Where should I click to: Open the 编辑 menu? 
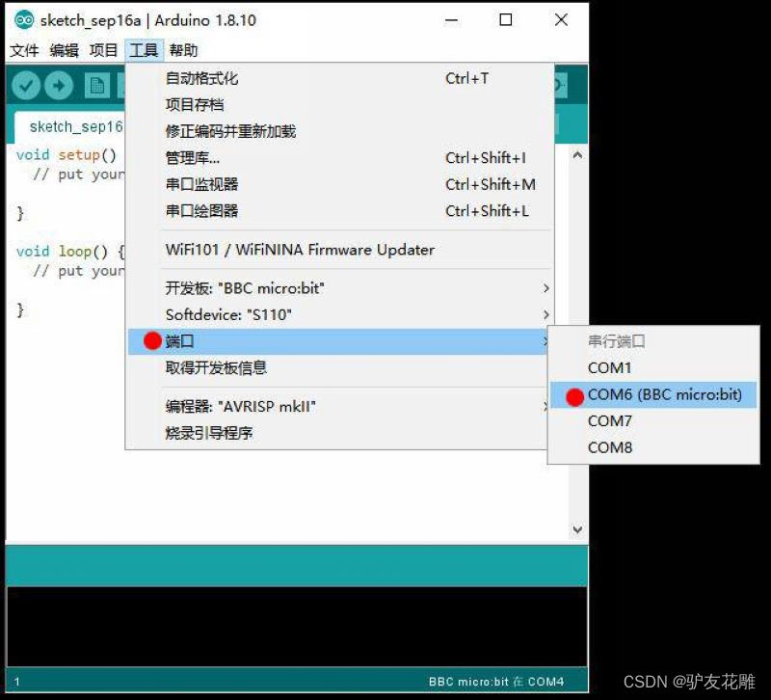tap(64, 50)
